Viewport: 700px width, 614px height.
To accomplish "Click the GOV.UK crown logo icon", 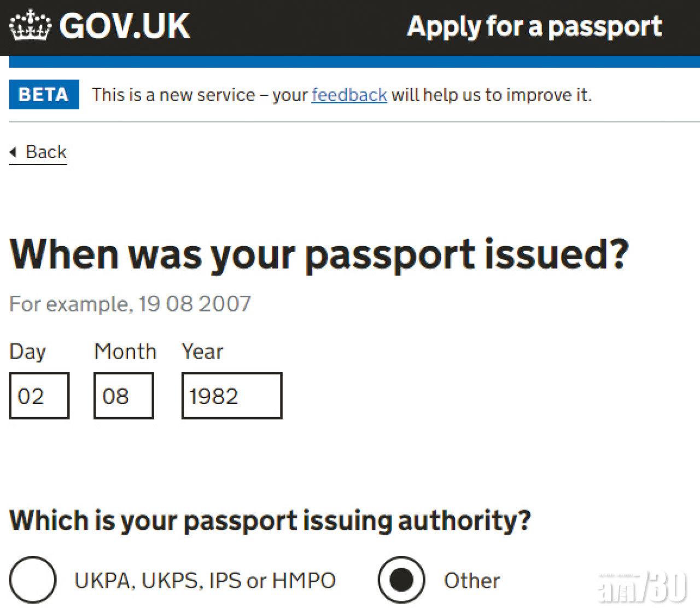I will click(31, 26).
